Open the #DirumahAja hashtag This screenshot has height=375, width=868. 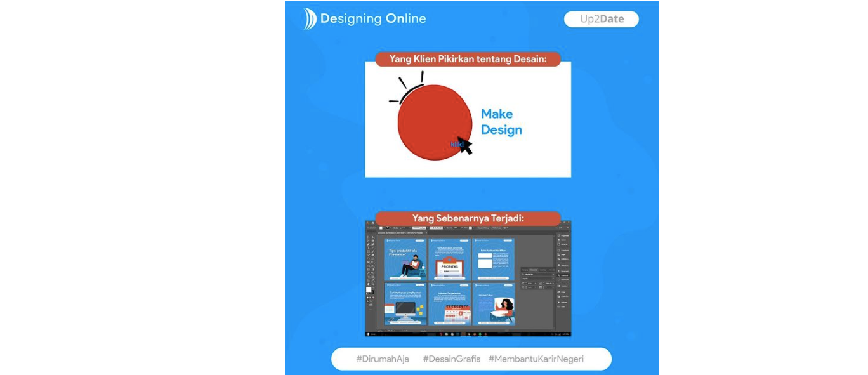point(383,359)
